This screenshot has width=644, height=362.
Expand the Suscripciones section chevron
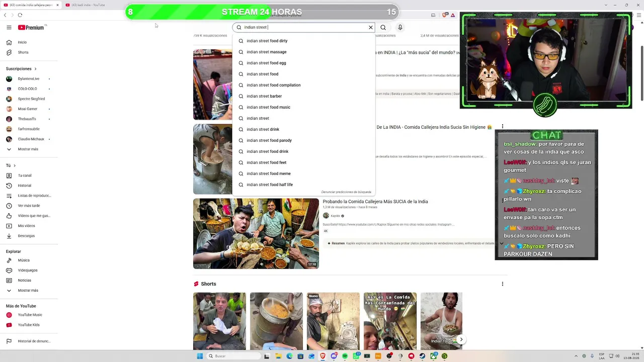tap(35, 69)
